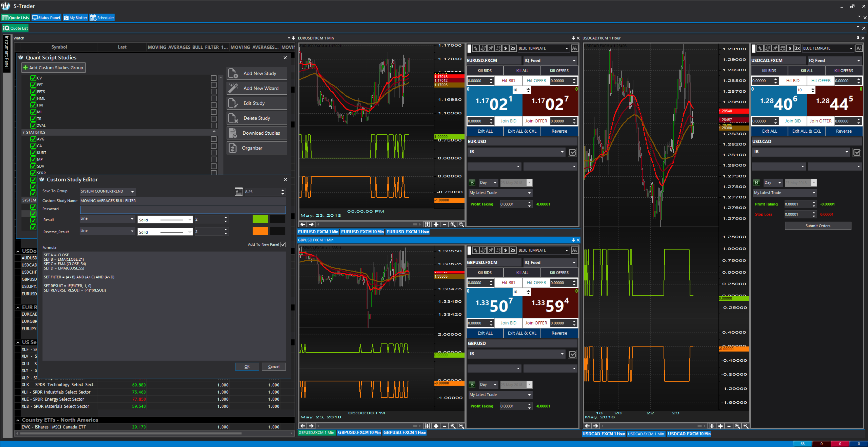Click the plus icon under EURUSD chart
The image size is (868, 447).
point(436,224)
